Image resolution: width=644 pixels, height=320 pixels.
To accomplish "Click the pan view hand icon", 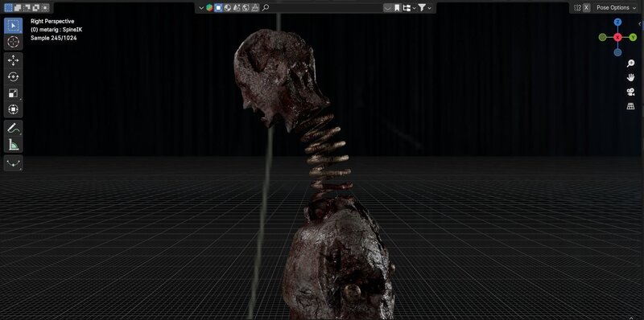I will [x=631, y=77].
